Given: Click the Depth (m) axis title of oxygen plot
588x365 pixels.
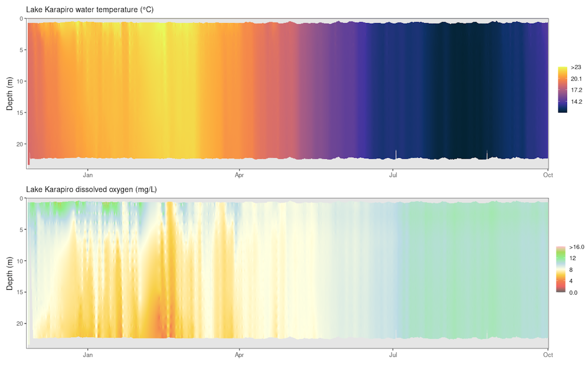Looking at the screenshot, I should pyautogui.click(x=9, y=274).
